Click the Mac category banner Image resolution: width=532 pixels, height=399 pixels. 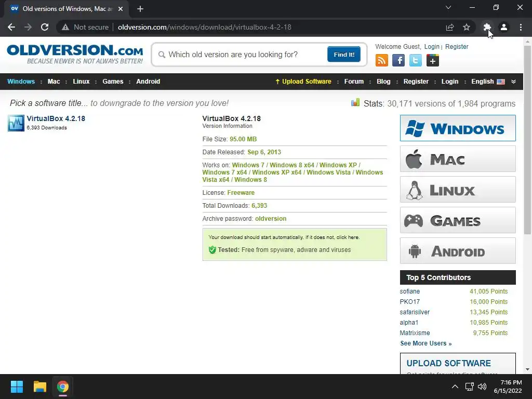point(458,159)
